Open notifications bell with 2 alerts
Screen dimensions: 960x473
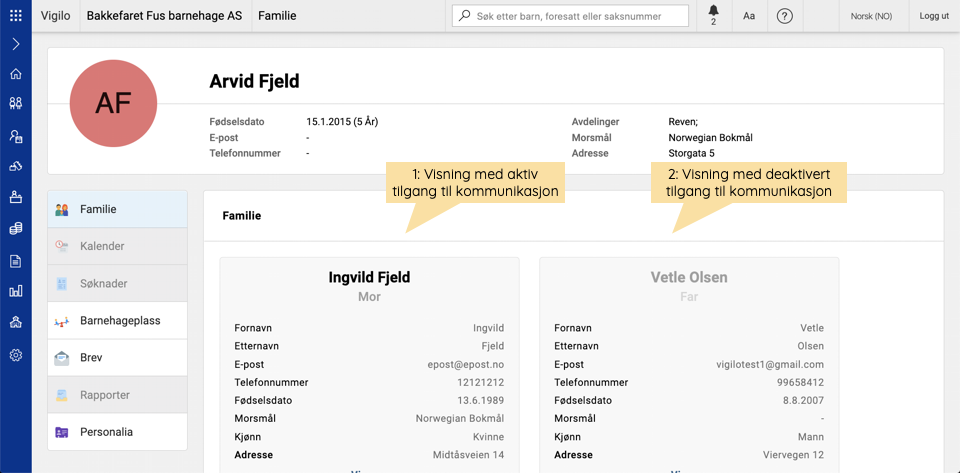pos(713,15)
